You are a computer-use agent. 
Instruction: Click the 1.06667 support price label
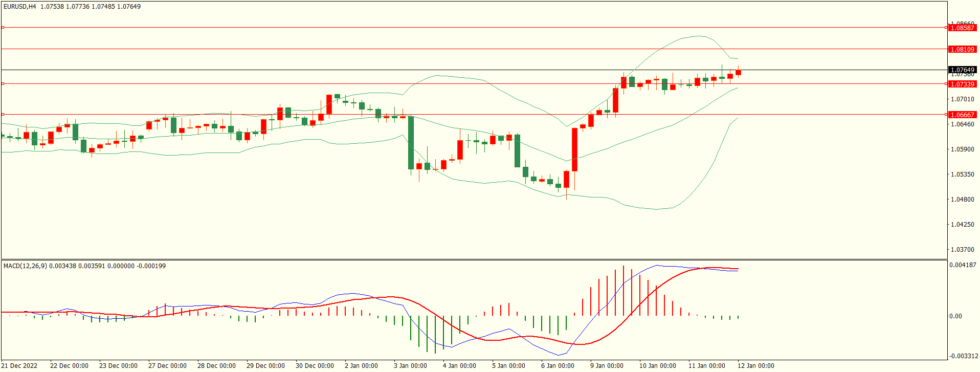tap(962, 115)
